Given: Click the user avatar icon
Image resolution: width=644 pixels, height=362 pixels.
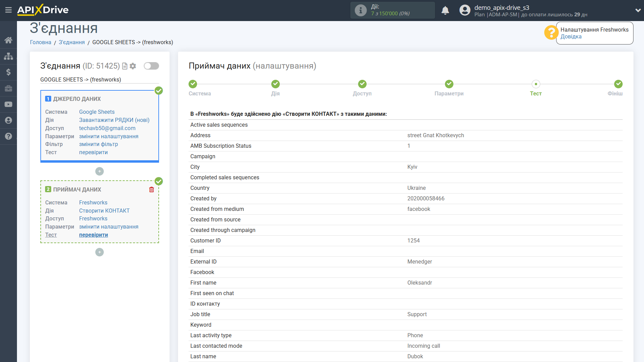Looking at the screenshot, I should 465,10.
